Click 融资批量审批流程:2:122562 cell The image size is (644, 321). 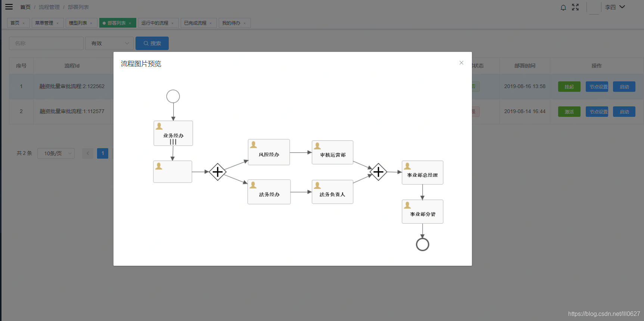pyautogui.click(x=72, y=86)
